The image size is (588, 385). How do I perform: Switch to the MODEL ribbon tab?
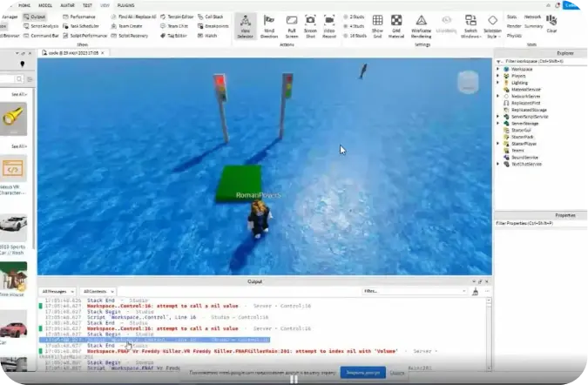click(45, 5)
